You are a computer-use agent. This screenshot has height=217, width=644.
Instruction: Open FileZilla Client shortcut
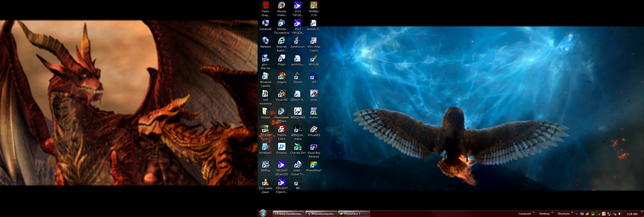[x=282, y=130]
